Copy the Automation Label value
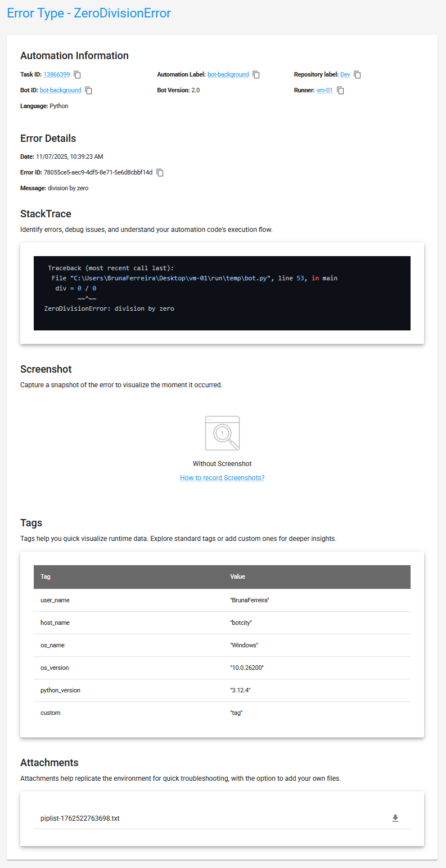446x868 pixels. [x=256, y=75]
